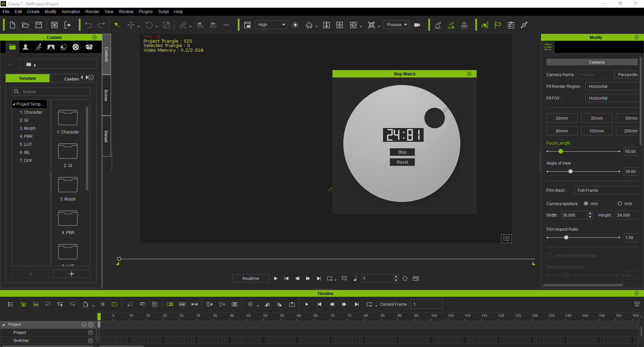
Task: Click the Redo arrow icon
Action: [101, 25]
